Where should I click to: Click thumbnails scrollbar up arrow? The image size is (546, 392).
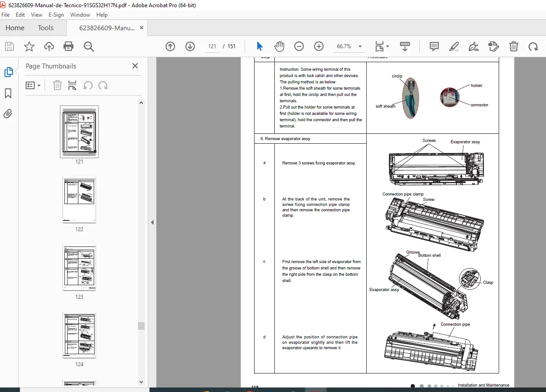tap(141, 103)
